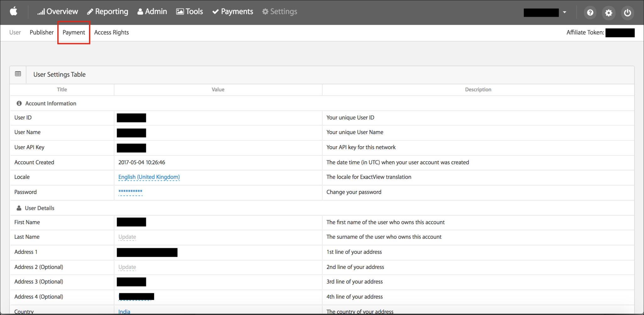644x315 pixels.
Task: Change locale English (United Kingdom) link
Action: [x=149, y=177]
